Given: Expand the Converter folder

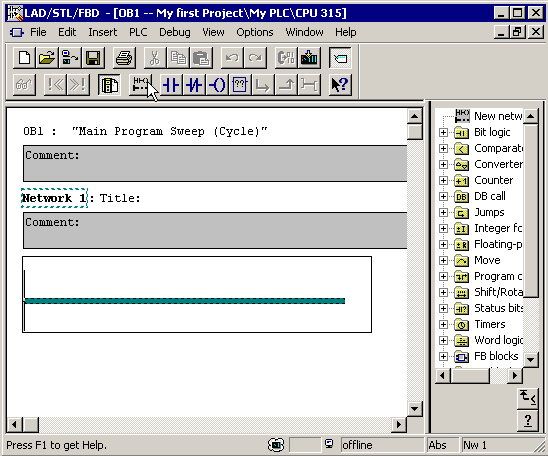Looking at the screenshot, I should click(x=443, y=164).
